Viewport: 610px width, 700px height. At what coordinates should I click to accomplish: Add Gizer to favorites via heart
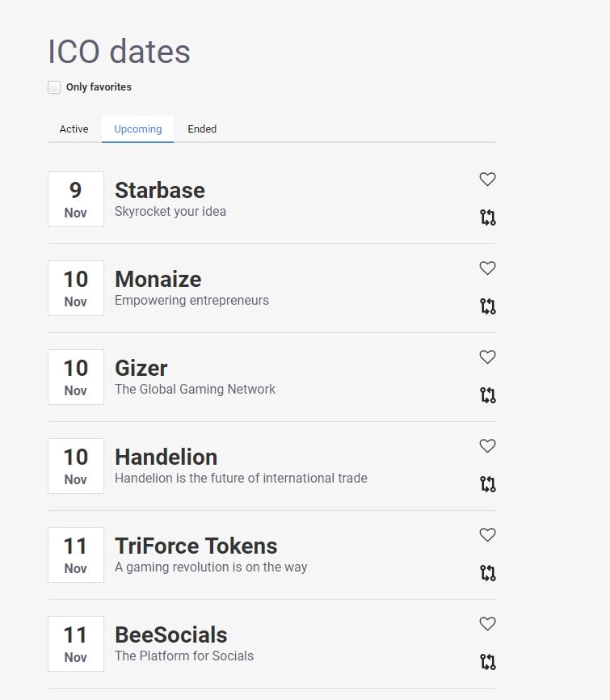487,357
